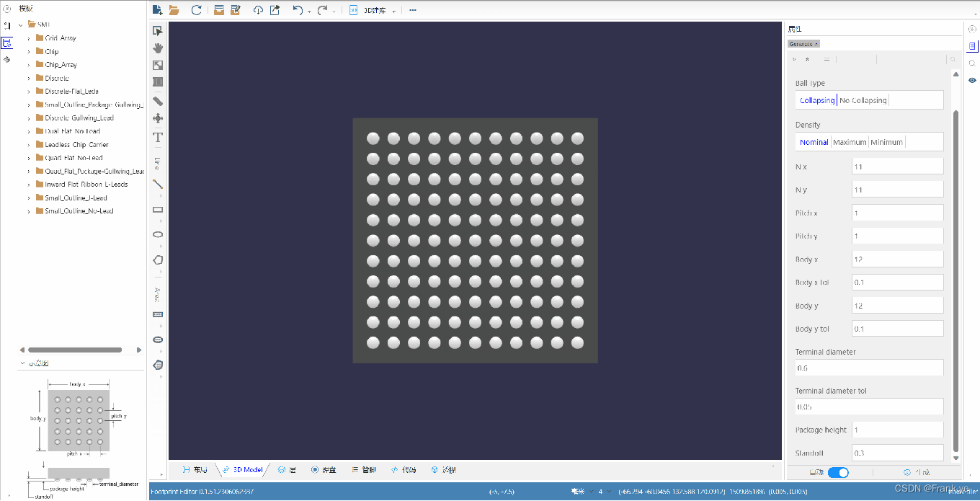This screenshot has width=980, height=501.
Task: Select Maximum density
Action: (x=850, y=142)
